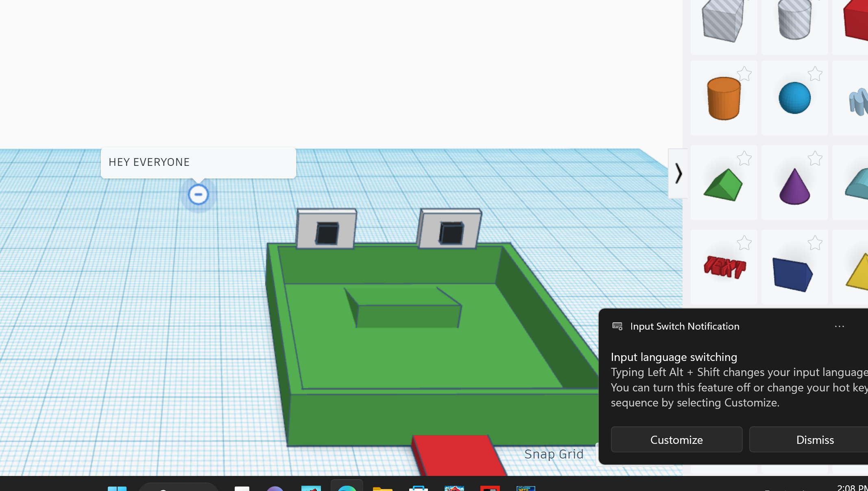Viewport: 868px width, 491px height.
Task: Add the green Roof shape
Action: coord(724,184)
